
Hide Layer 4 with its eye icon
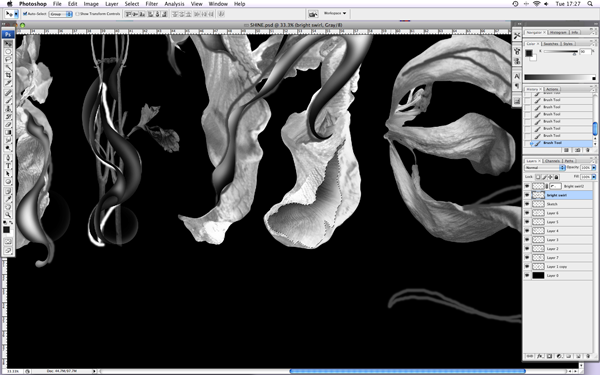527,231
